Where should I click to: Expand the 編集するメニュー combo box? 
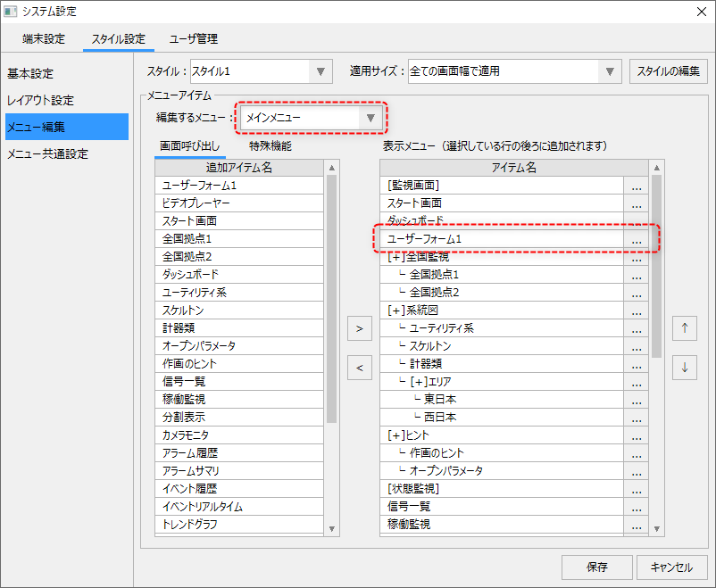pyautogui.click(x=371, y=117)
